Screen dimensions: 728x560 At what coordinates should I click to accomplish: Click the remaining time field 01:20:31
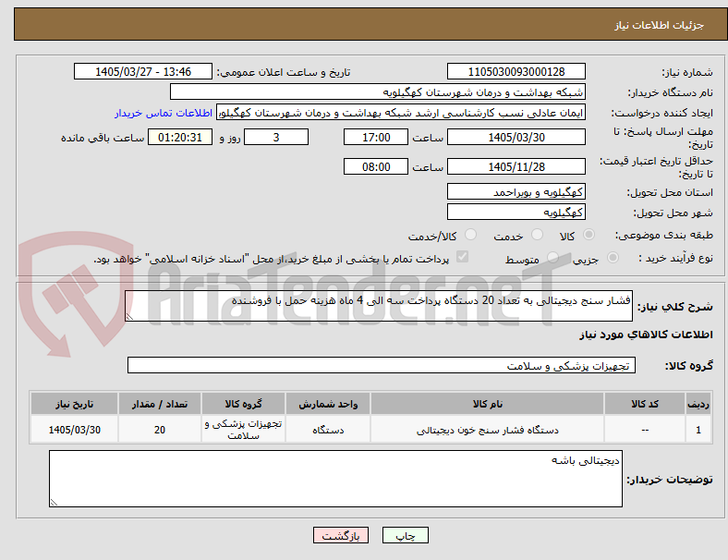(180, 138)
